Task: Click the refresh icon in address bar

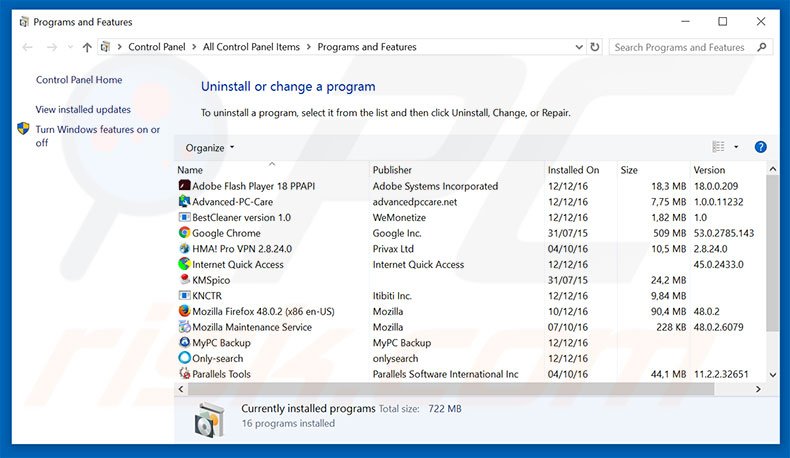Action: coord(595,47)
